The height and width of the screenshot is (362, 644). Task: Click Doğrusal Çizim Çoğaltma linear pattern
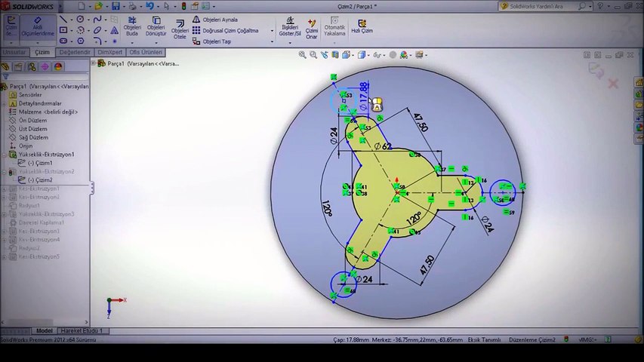[x=226, y=30]
